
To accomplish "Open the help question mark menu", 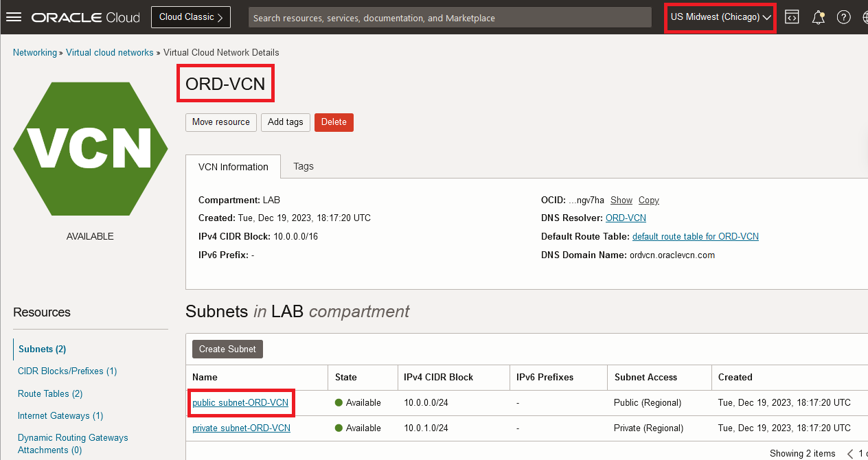I will [844, 17].
